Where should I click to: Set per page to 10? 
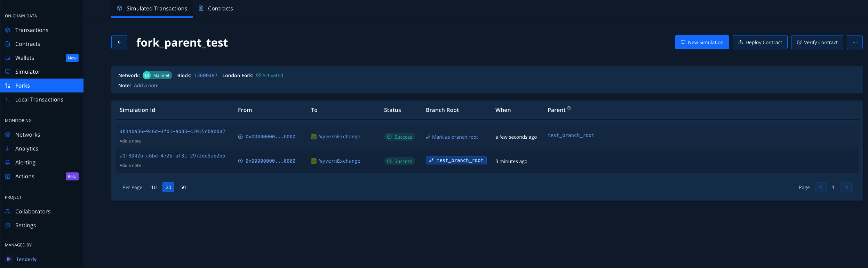[x=154, y=187]
